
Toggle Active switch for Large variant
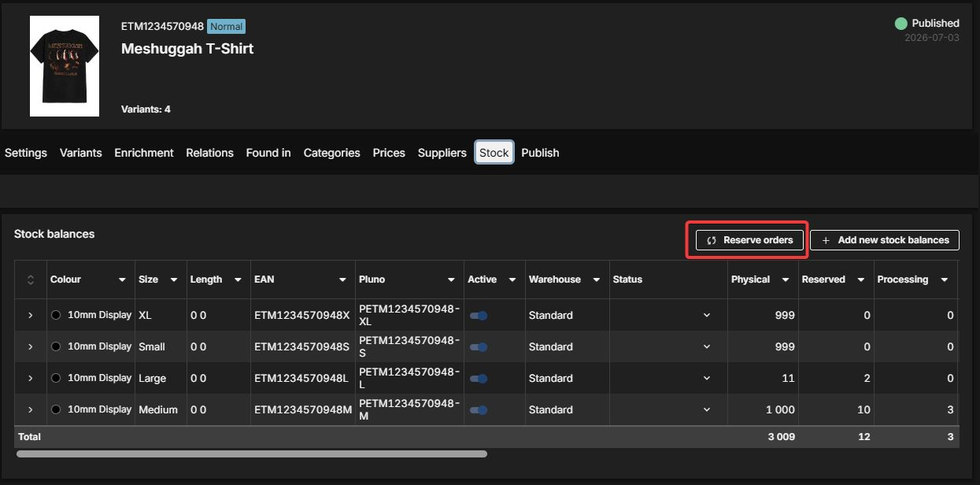[x=479, y=378]
